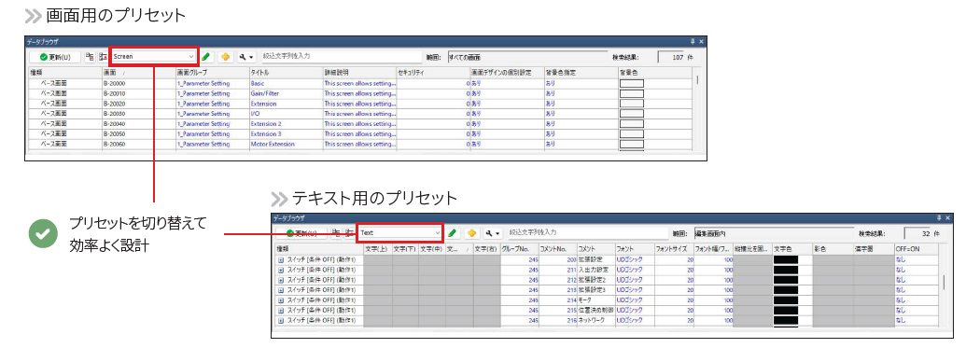Pin the upper データブラウザ panel

[x=693, y=41]
